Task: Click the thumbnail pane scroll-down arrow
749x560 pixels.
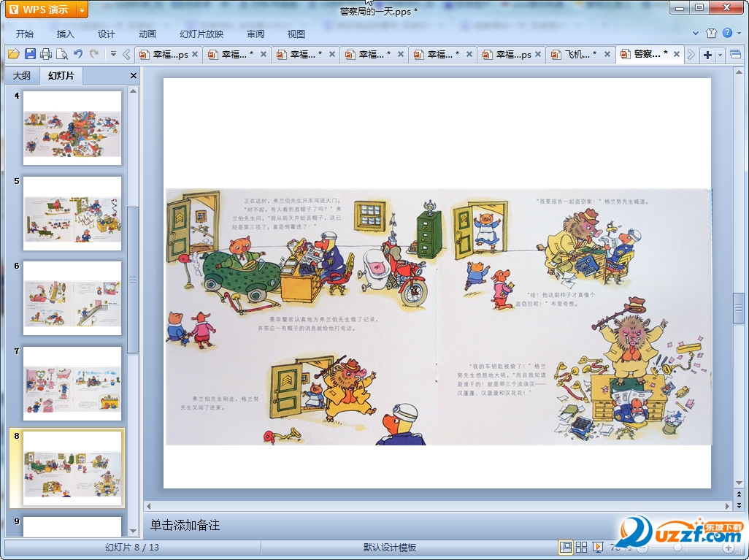Action: point(134,530)
